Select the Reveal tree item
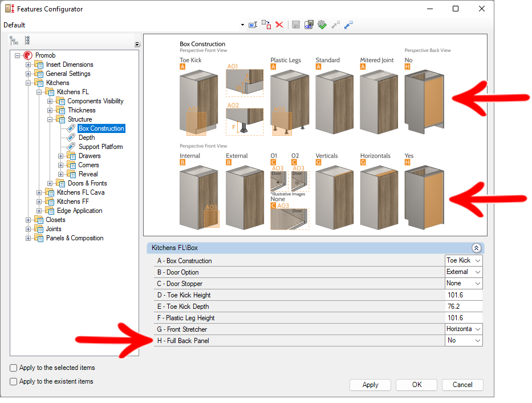Viewport: 532px width, 403px height. pyautogui.click(x=88, y=174)
